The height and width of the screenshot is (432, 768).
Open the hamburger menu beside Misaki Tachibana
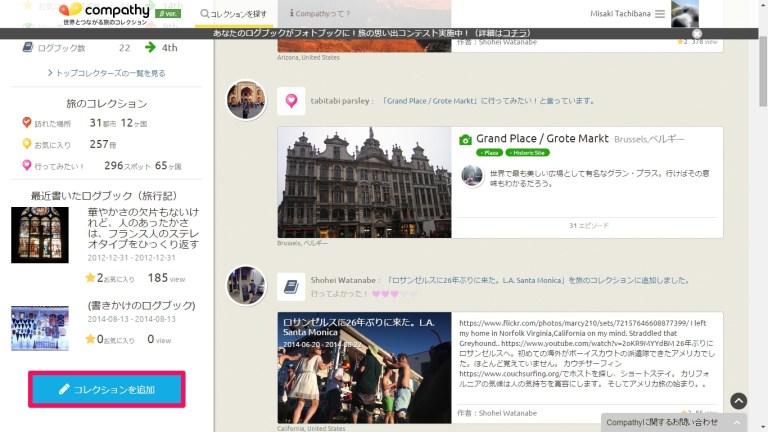[x=660, y=14]
